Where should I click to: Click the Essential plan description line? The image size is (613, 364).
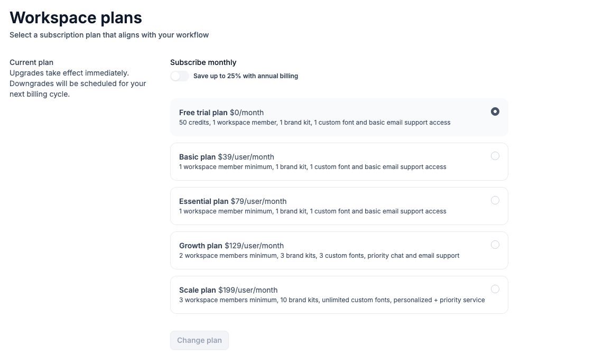[x=312, y=211]
